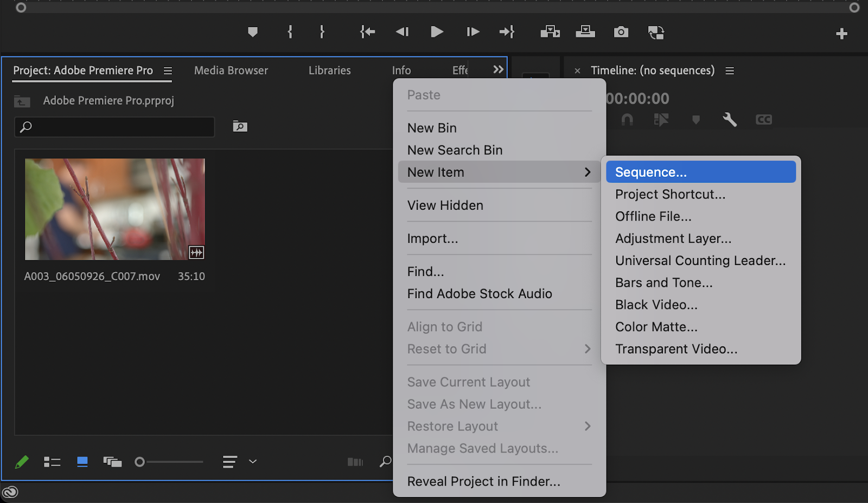The height and width of the screenshot is (503, 868).
Task: Choose Offline File... submenu item
Action: (x=701, y=216)
